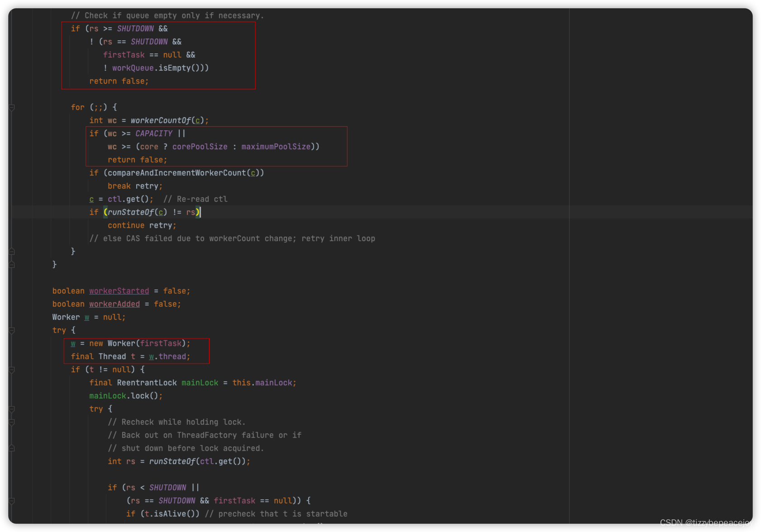Click runStateOf in if (runStateOf(c) != rs)
The height and width of the screenshot is (532, 761).
point(131,212)
